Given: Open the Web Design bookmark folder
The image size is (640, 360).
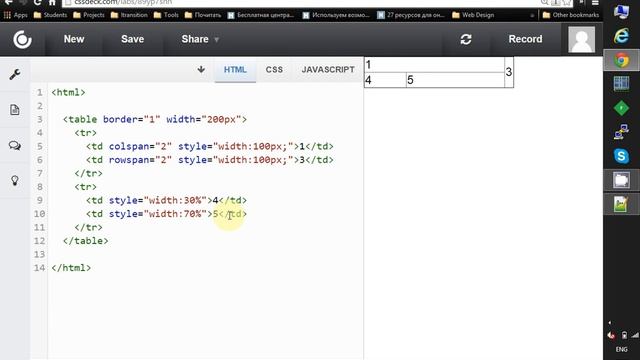Looking at the screenshot, I should click(x=473, y=15).
